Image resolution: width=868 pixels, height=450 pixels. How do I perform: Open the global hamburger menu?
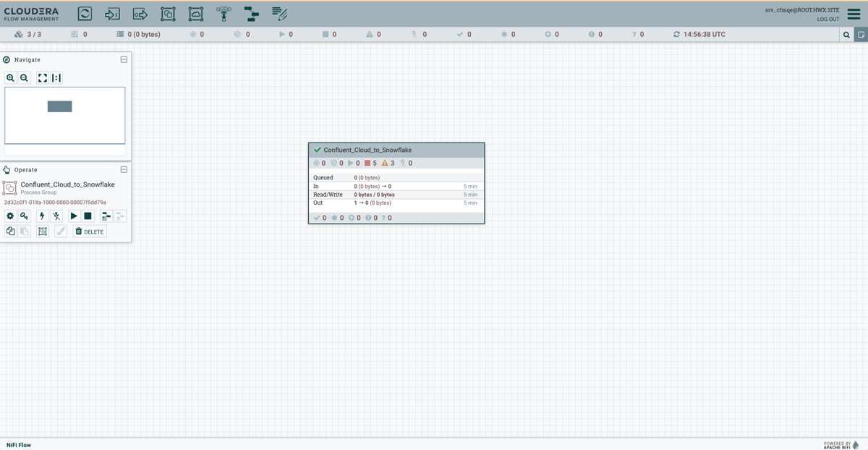point(854,14)
